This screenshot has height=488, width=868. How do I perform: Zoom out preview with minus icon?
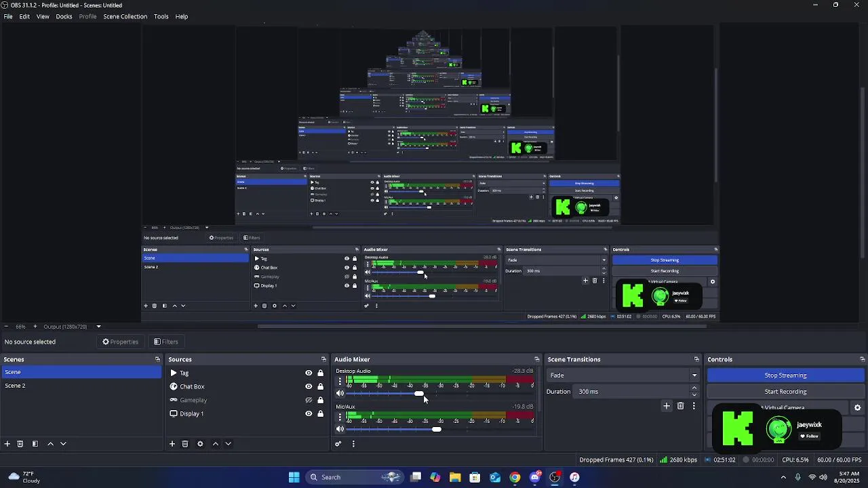coord(6,327)
